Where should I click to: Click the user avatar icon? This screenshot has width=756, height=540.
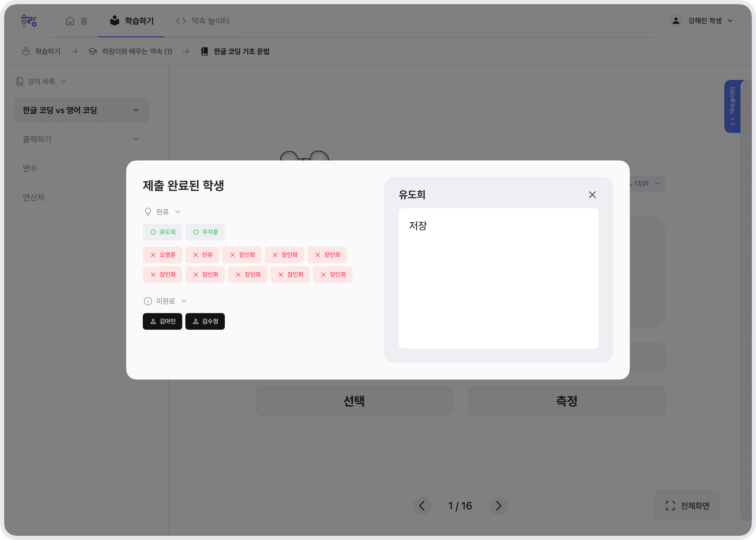676,21
